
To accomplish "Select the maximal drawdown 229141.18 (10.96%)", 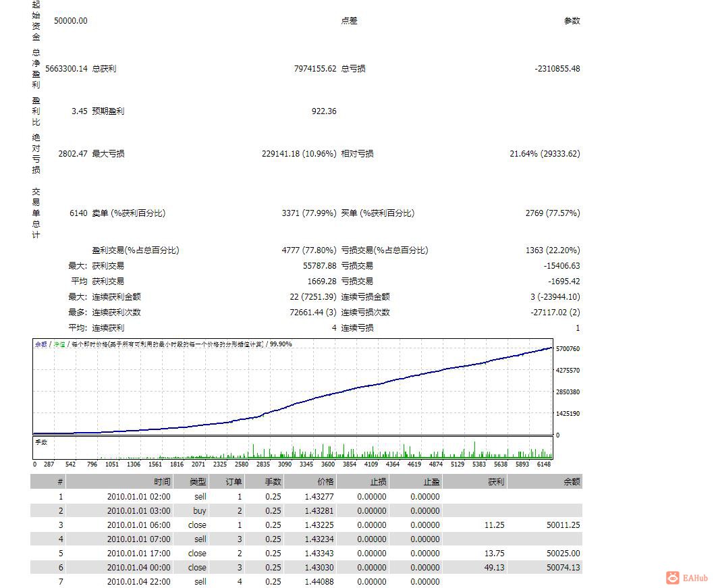I will 299,154.
